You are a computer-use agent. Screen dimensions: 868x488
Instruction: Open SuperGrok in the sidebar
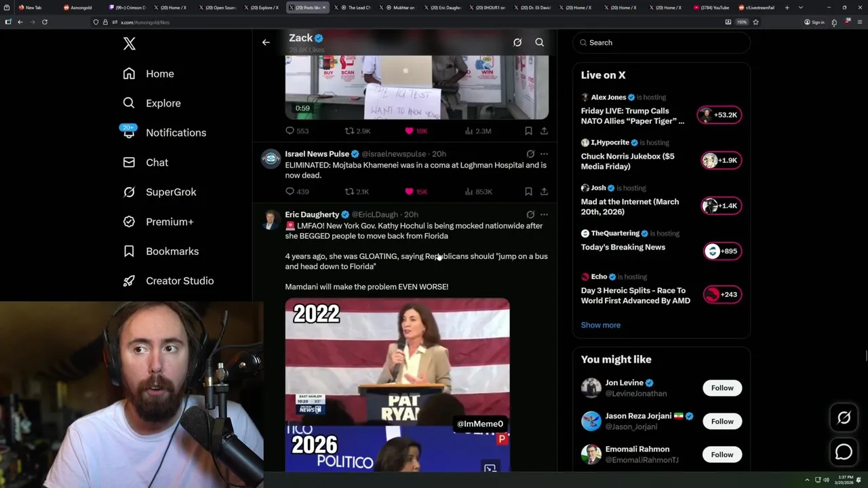click(x=159, y=192)
